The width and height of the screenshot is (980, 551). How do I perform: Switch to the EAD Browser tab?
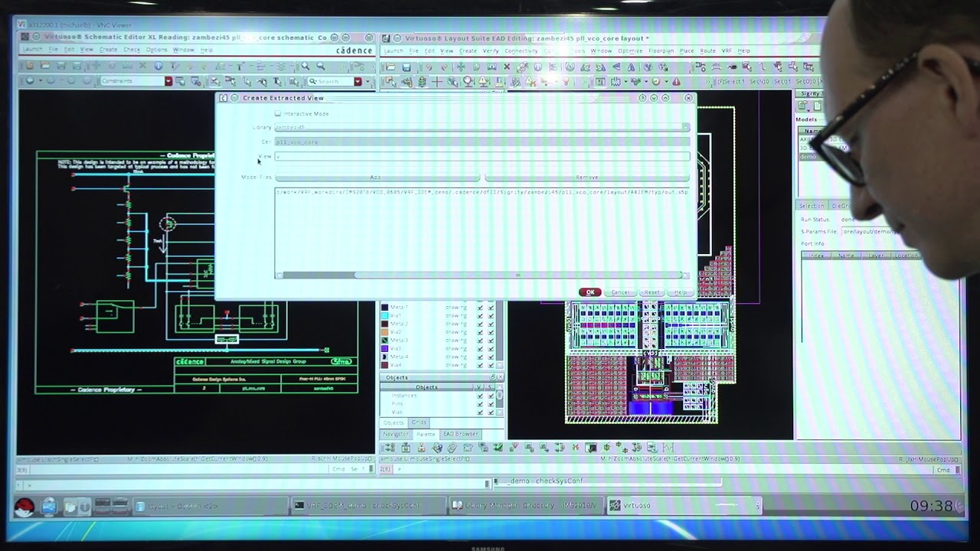click(x=460, y=434)
